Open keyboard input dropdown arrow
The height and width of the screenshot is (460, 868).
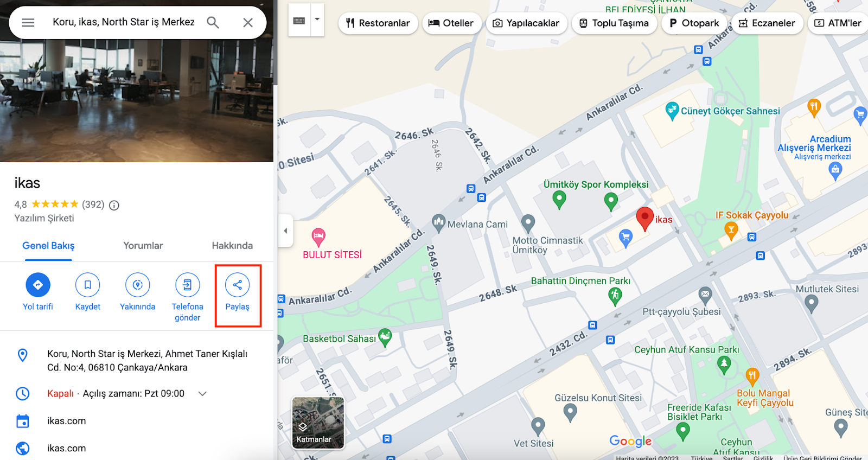click(317, 20)
